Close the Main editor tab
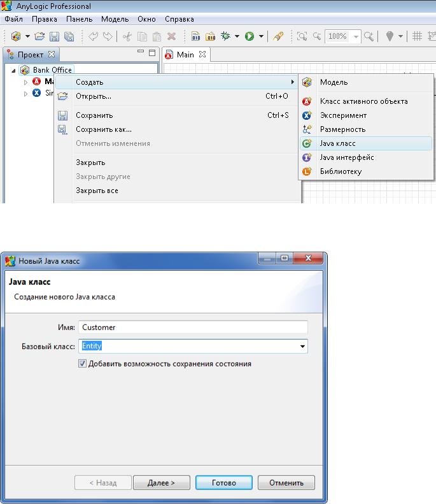 click(202, 54)
